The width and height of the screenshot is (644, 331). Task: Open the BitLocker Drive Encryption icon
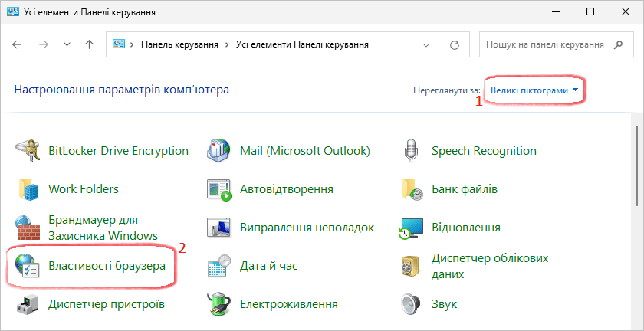(x=28, y=151)
